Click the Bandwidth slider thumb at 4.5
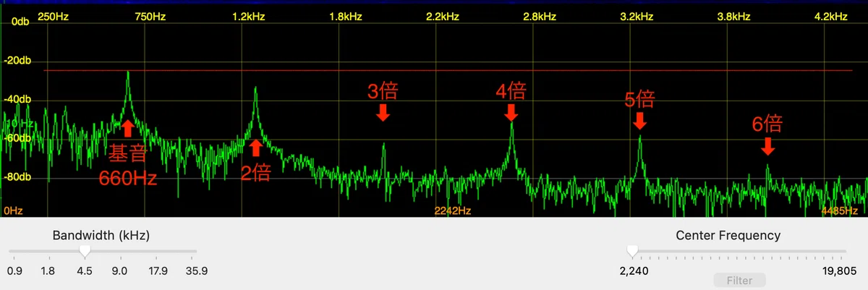 click(85, 251)
